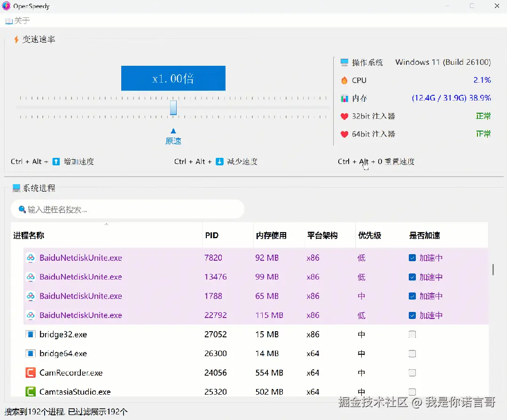The image size is (507, 420).
Task: Sort by the 平台架构 column header
Action: pos(330,235)
